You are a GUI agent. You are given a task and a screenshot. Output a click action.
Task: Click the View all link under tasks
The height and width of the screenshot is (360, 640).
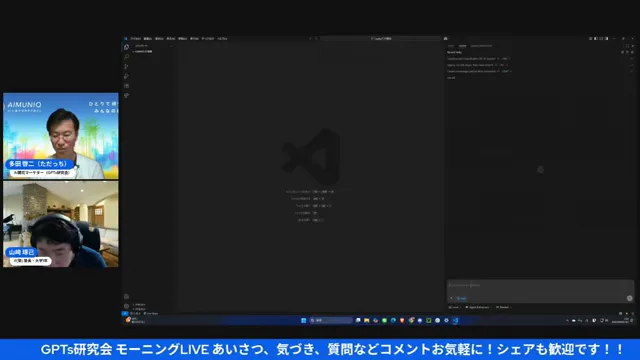[451, 78]
